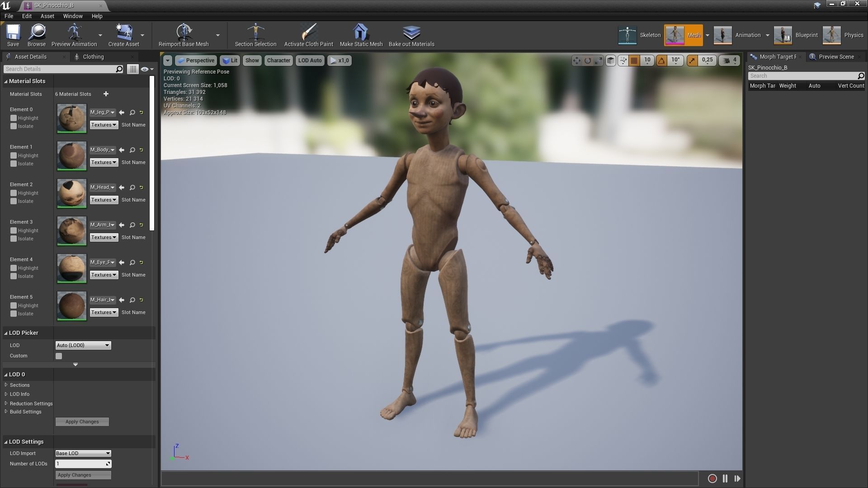The width and height of the screenshot is (868, 488).
Task: Enable Highlight for Element 5
Action: [14, 305]
